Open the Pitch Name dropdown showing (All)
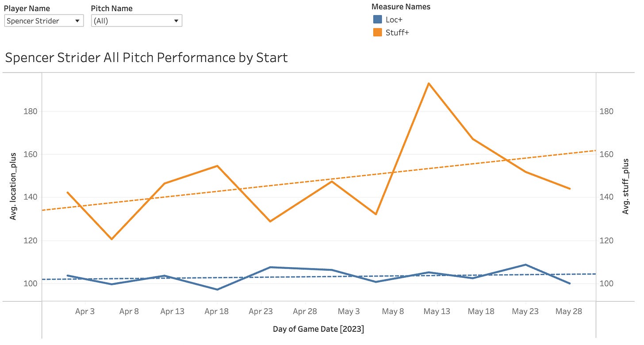644x345 pixels. 137,21
